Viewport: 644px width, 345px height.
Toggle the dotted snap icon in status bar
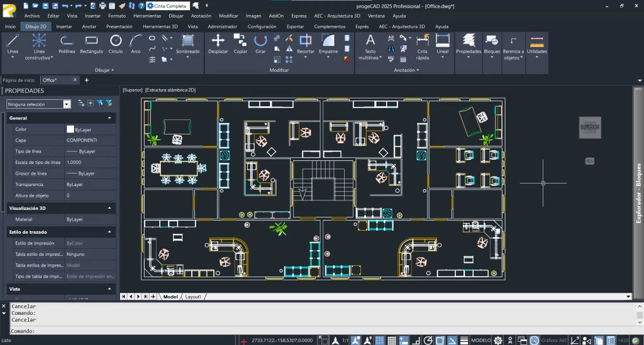pyautogui.click(x=379, y=340)
